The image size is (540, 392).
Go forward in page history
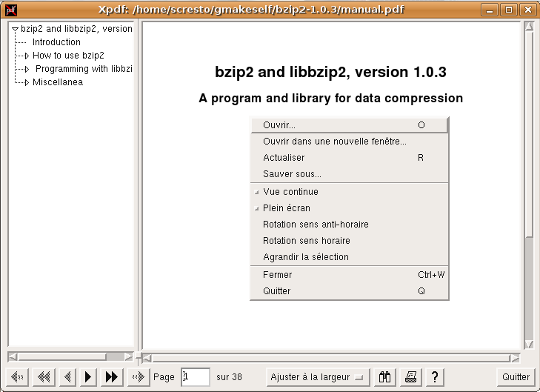coord(139,377)
